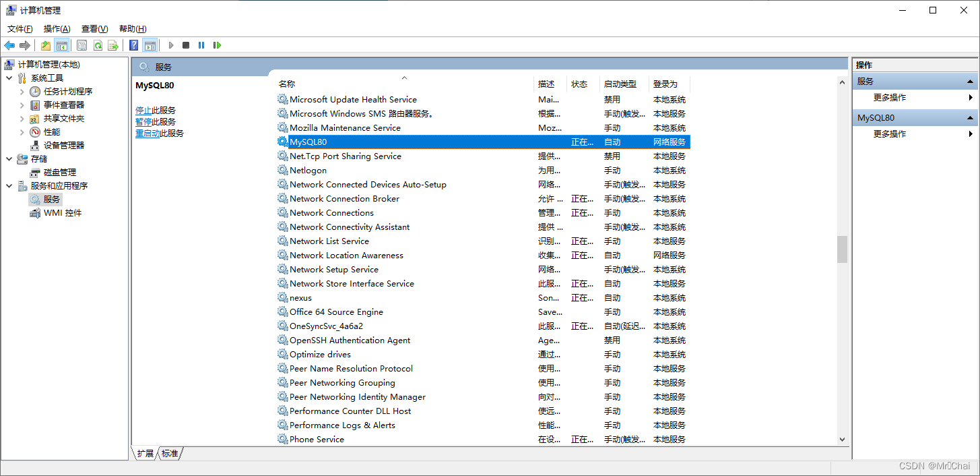Image resolution: width=980 pixels, height=476 pixels.
Task: Click the scroll up arrow of services list
Action: click(842, 82)
